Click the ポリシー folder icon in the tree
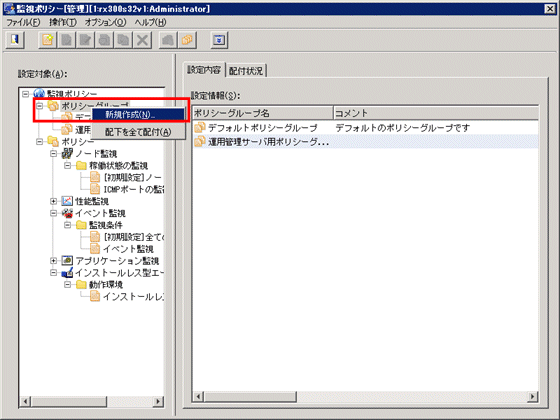This screenshot has height=420, width=560. point(53,141)
